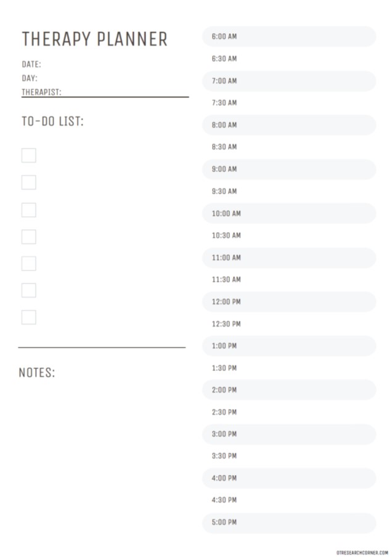
Task: Select the 3:00 PM time slot
Action: pyautogui.click(x=288, y=434)
